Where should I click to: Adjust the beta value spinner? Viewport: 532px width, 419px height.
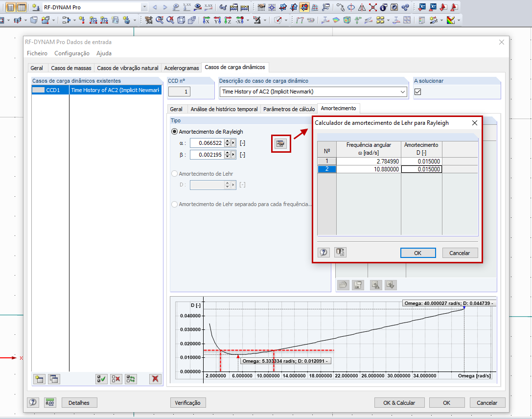pos(227,155)
